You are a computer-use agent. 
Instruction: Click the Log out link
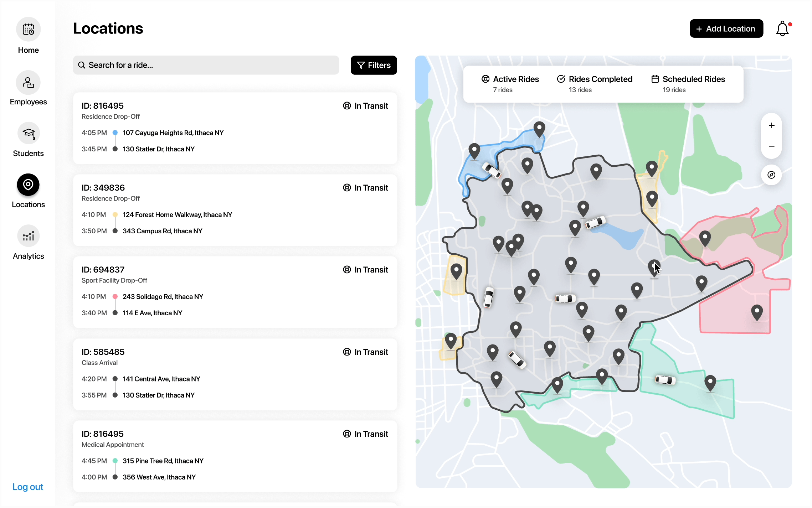pos(28,487)
